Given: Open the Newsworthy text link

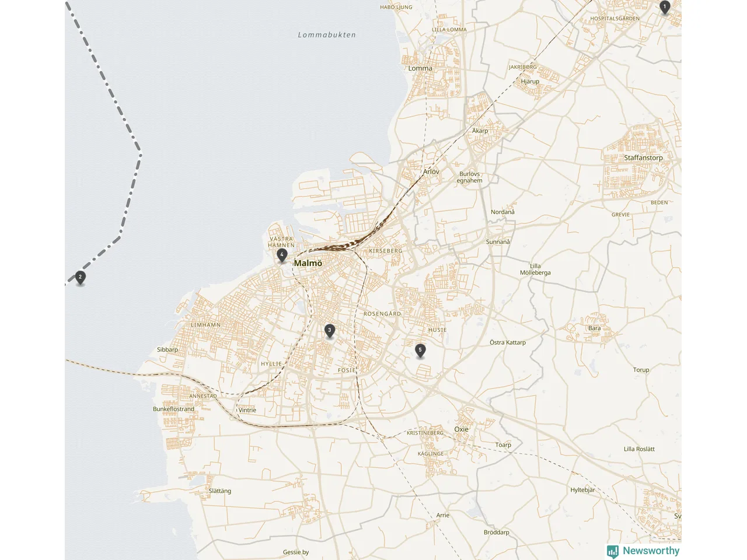Looking at the screenshot, I should point(651,551).
